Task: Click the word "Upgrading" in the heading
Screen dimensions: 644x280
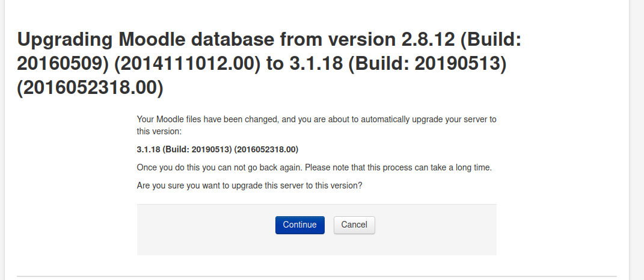Action: click(65, 40)
